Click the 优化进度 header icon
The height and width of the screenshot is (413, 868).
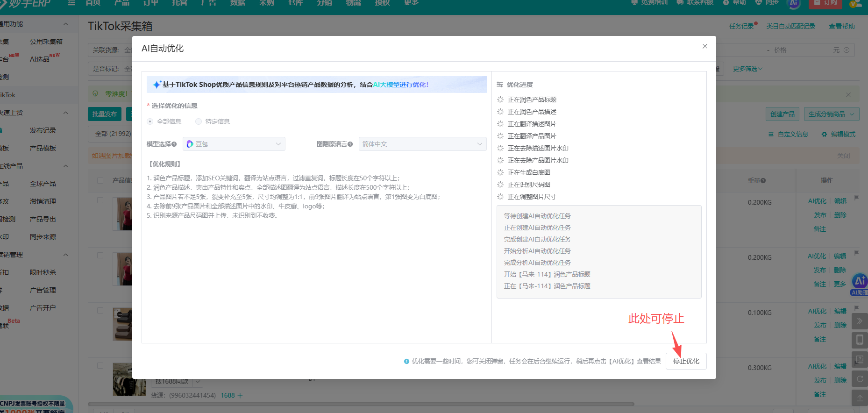(x=500, y=85)
